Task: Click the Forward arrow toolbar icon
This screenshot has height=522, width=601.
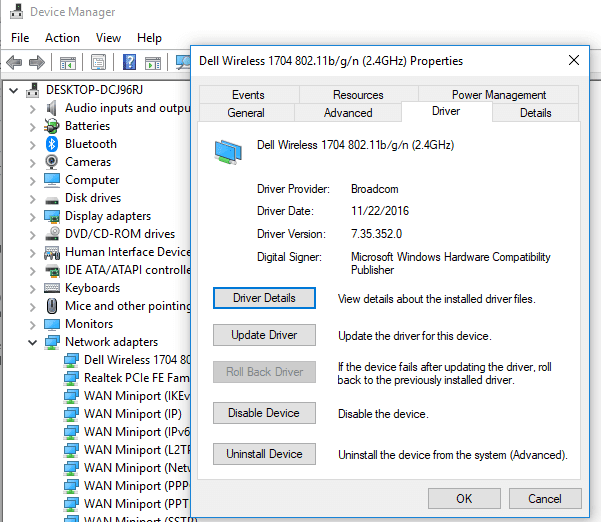Action: click(x=37, y=62)
